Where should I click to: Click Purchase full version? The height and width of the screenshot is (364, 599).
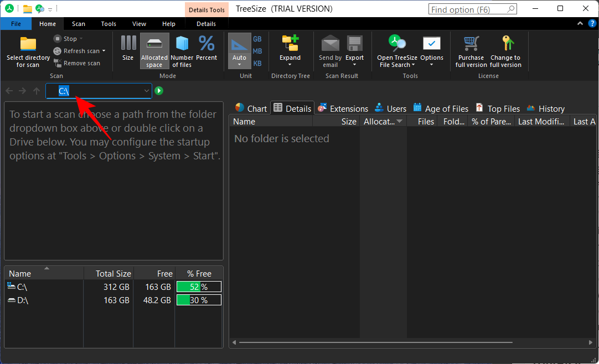click(x=470, y=51)
